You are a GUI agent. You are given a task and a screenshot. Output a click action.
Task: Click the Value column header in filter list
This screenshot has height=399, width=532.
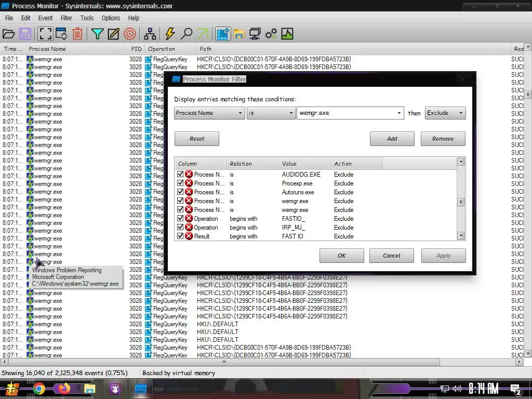click(x=304, y=164)
